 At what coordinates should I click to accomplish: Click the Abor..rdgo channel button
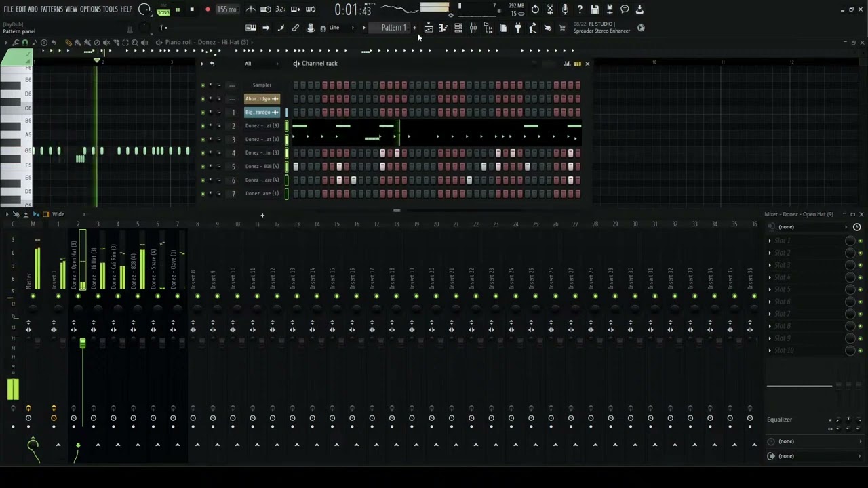click(x=262, y=99)
